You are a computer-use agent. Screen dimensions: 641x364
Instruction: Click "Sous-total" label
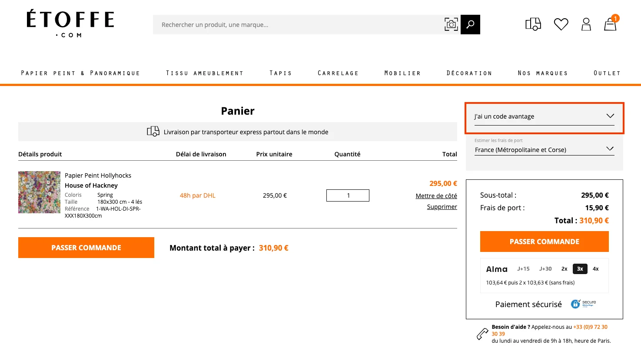498,195
